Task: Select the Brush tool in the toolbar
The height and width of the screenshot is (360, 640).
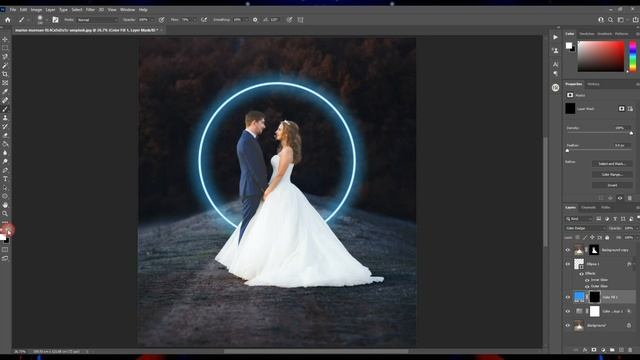Action: (x=5, y=109)
